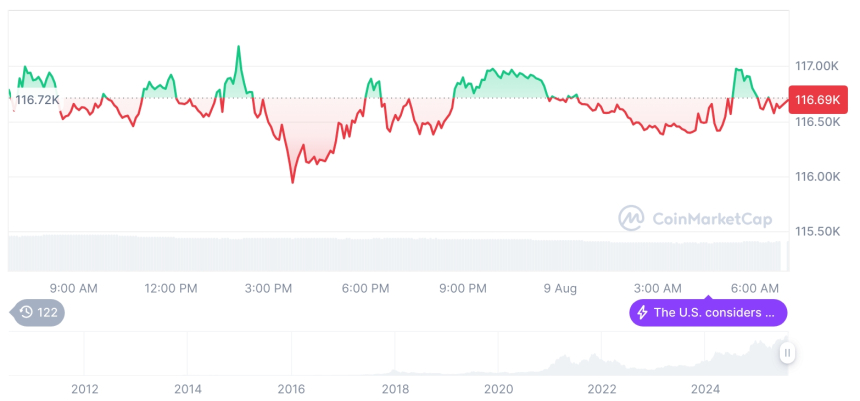Screen dimensions: 860x401
Task: Open the "The U.S. considers ..." news event
Action: point(714,313)
